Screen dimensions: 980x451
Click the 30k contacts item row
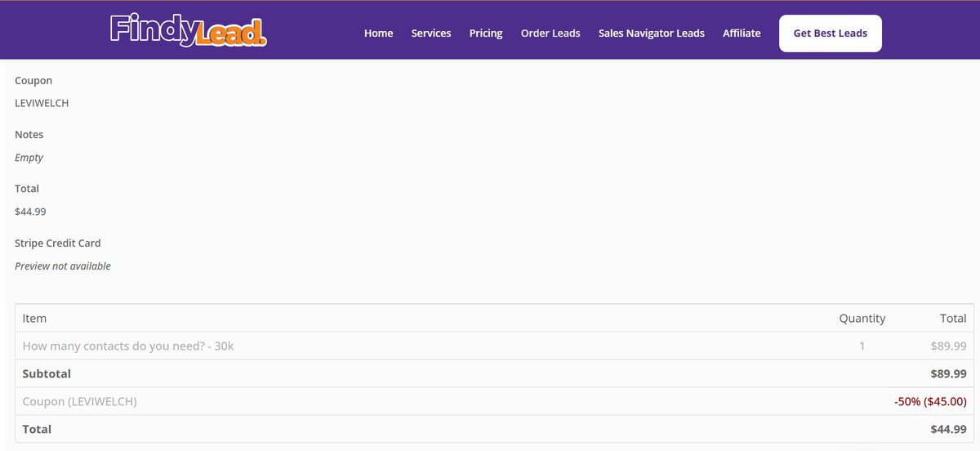pos(494,346)
